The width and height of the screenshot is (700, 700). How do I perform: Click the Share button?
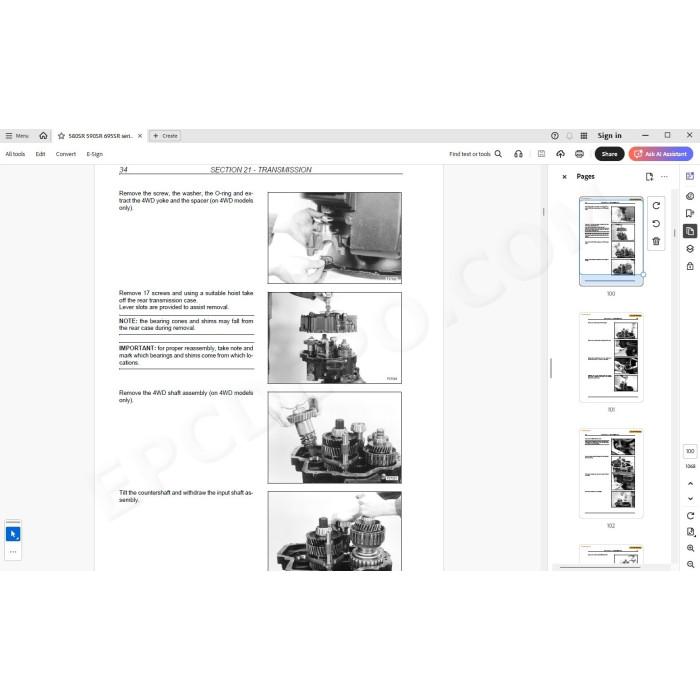click(609, 154)
